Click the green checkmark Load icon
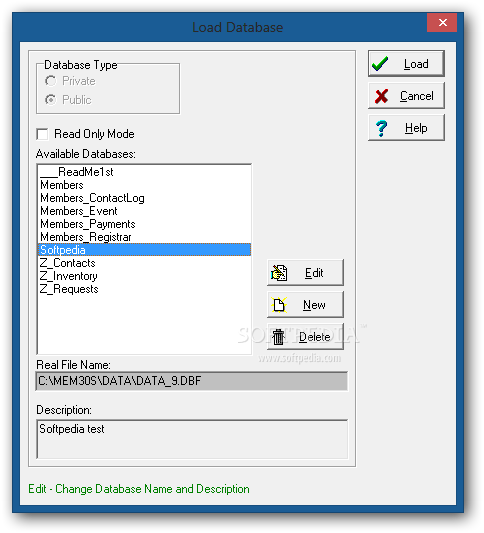The image size is (484, 533). [380, 64]
